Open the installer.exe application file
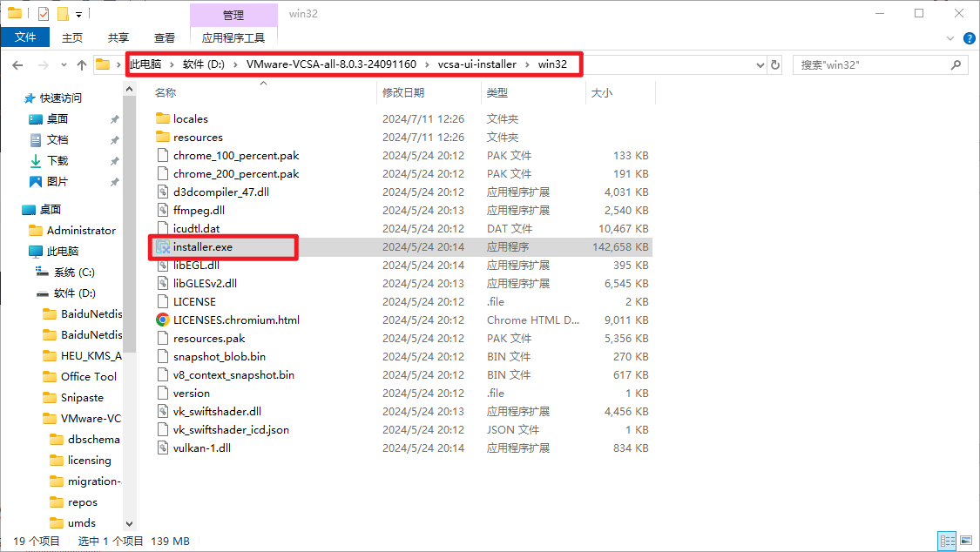The image size is (980, 552). coord(202,247)
